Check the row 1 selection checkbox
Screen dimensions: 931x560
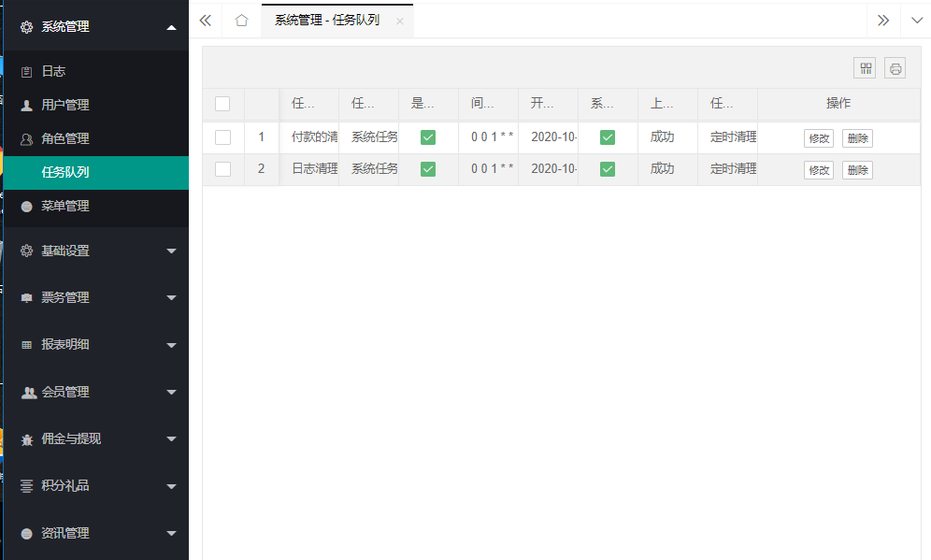pyautogui.click(x=222, y=137)
